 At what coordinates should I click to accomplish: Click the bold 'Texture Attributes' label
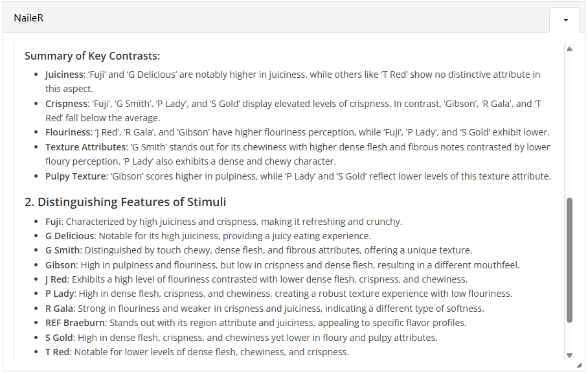click(x=85, y=147)
